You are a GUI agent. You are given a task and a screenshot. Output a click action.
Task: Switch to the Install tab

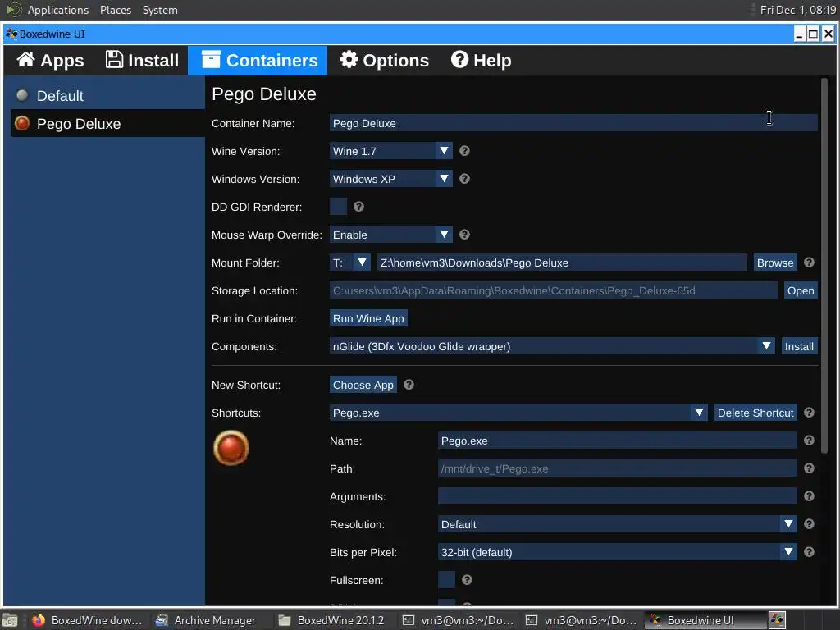click(142, 61)
